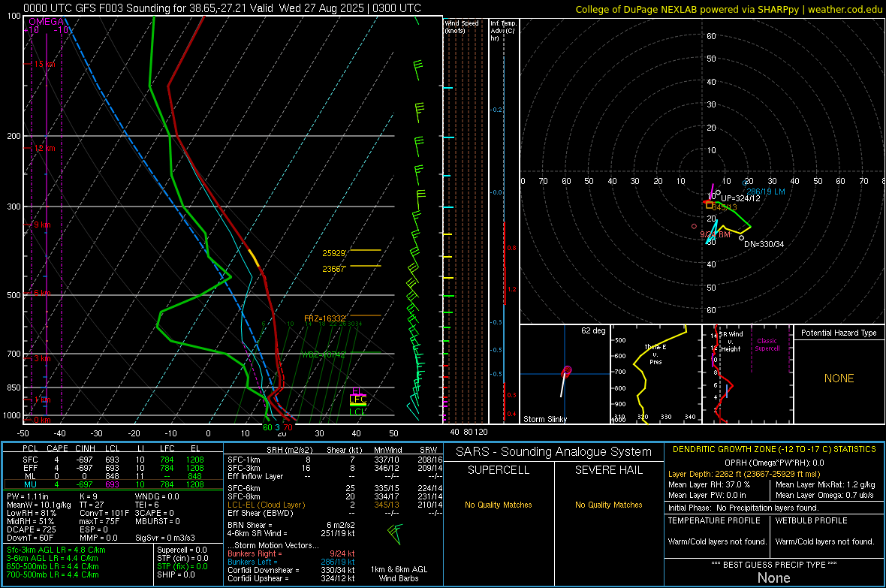886x588 pixels.
Task: Click the OMEGA label on the skew-T
Action: click(x=46, y=22)
